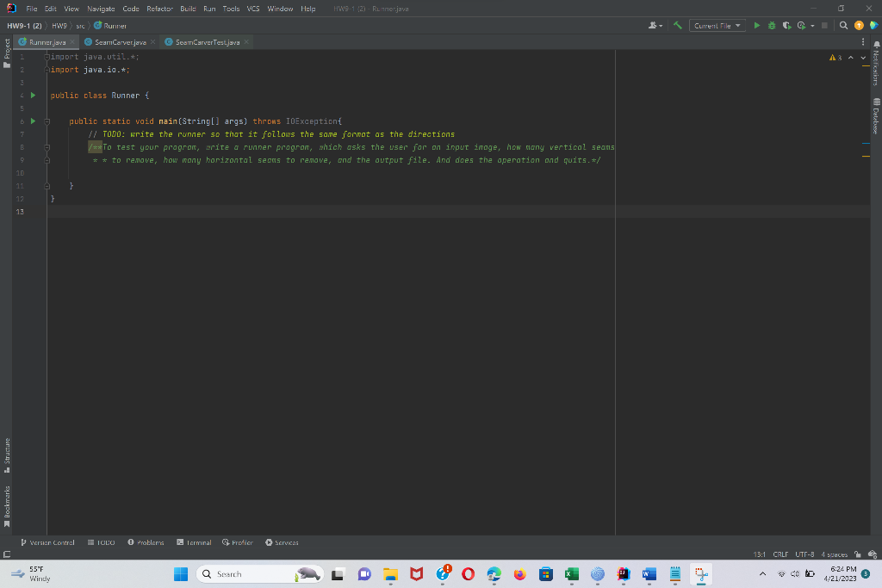Expand dropdown arrow next to Profile icon

812,26
